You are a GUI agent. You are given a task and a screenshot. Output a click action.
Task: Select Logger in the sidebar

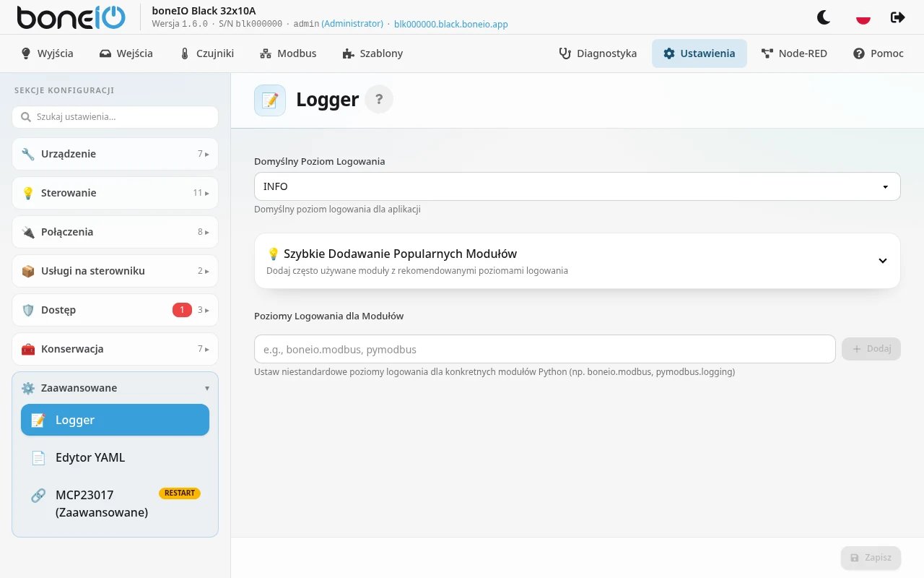pos(115,420)
